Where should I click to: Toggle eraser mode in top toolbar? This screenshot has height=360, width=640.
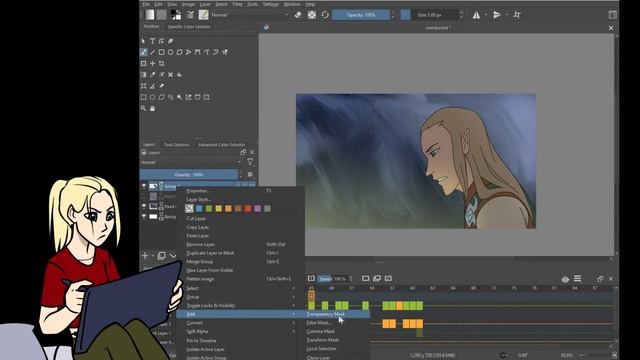298,15
